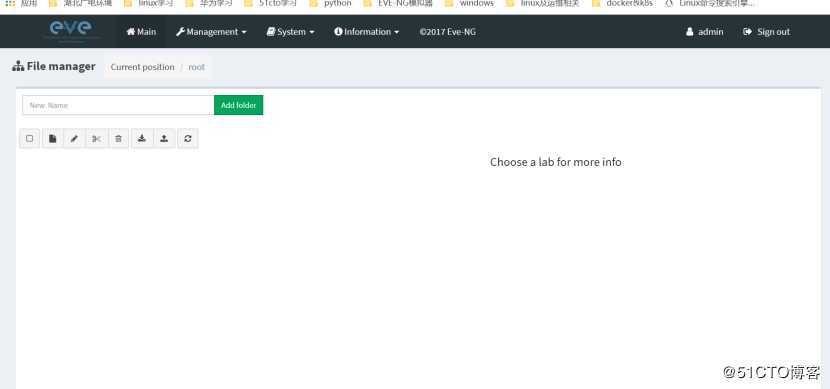This screenshot has height=389, width=830.
Task: Click the EVE logo in navbar
Action: [x=71, y=30]
